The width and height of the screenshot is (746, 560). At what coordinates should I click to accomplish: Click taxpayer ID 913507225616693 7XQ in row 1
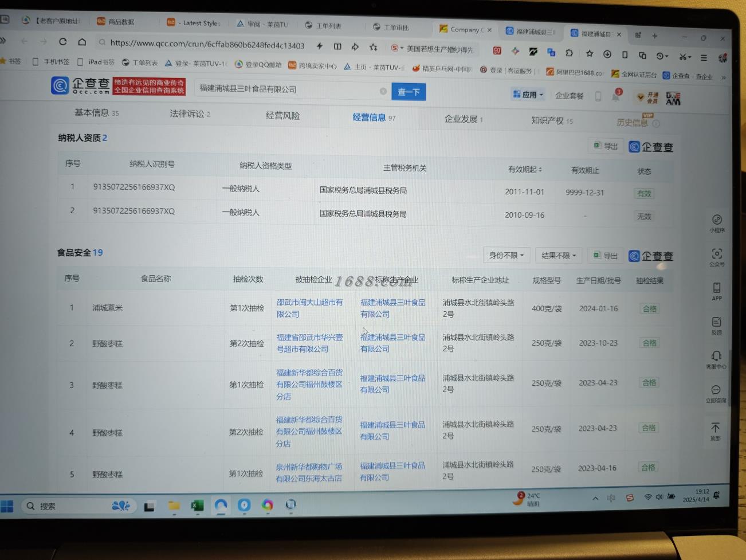pos(134,187)
